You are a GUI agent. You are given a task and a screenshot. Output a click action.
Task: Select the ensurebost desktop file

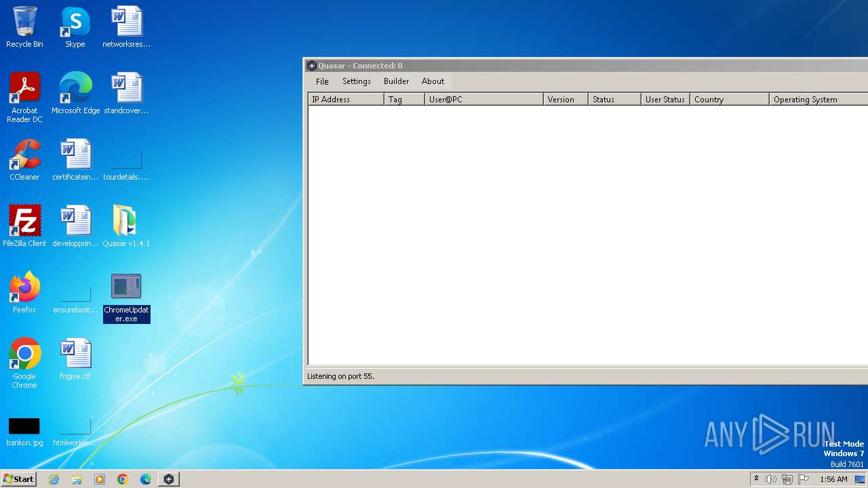point(75,299)
